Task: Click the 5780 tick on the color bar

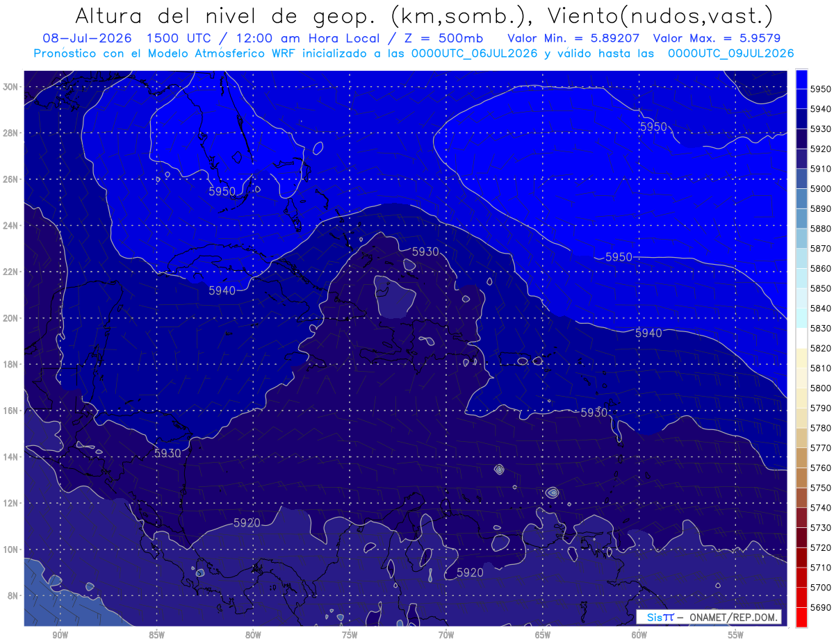Action: coord(821,428)
